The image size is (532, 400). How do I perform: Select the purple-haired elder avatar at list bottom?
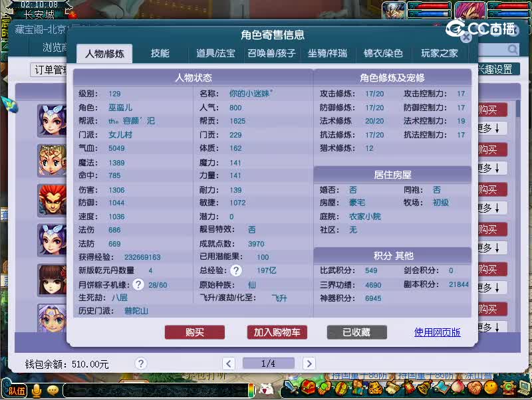(x=52, y=318)
